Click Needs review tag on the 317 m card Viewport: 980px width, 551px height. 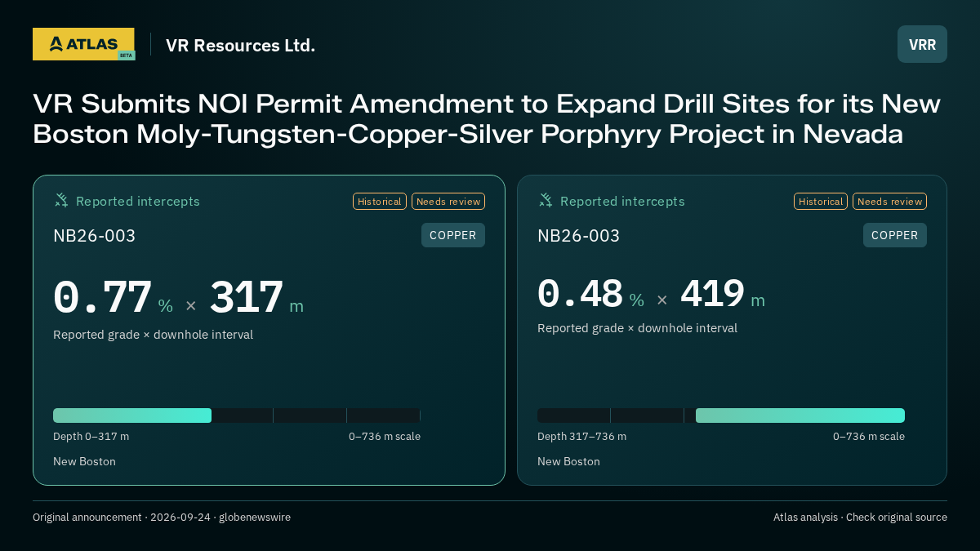[448, 202]
